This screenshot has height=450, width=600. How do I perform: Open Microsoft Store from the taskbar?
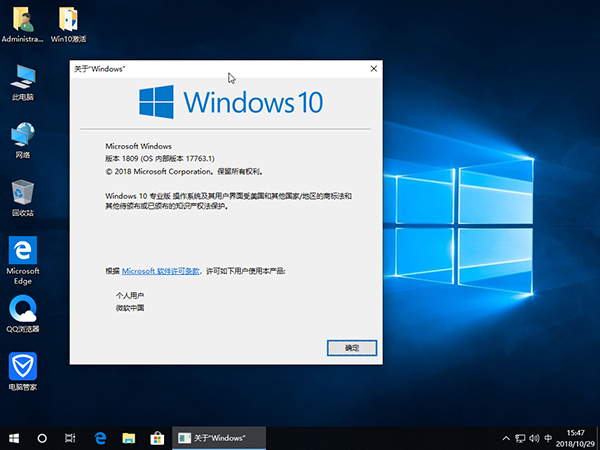tap(157, 438)
